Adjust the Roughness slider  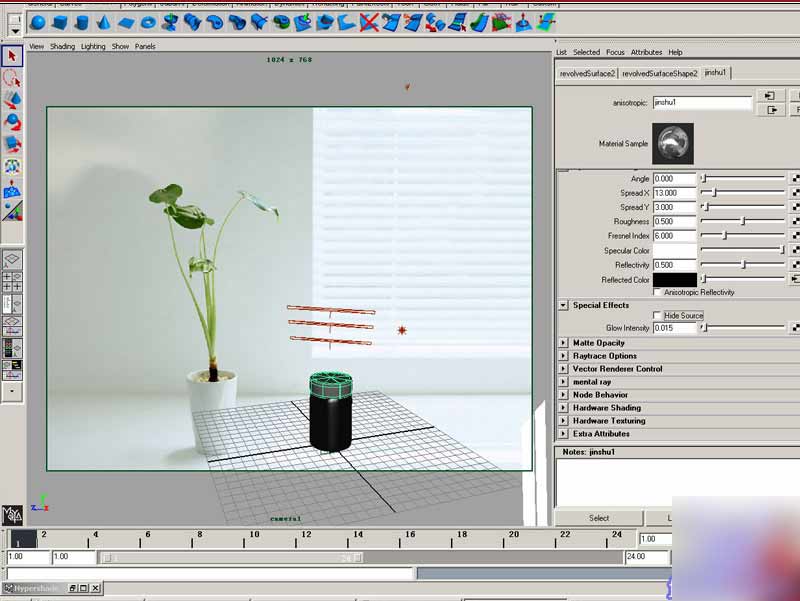point(743,221)
